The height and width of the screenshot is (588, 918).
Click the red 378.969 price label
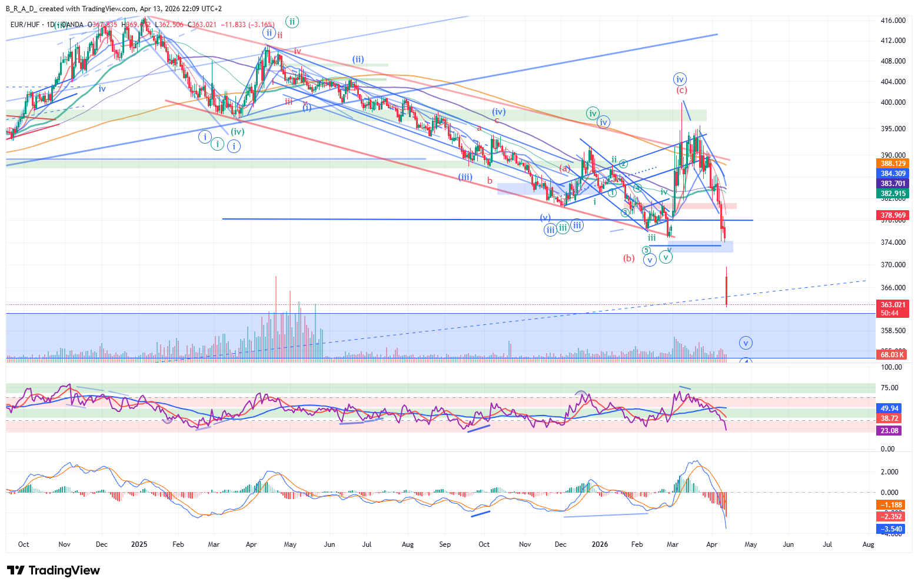(x=893, y=215)
